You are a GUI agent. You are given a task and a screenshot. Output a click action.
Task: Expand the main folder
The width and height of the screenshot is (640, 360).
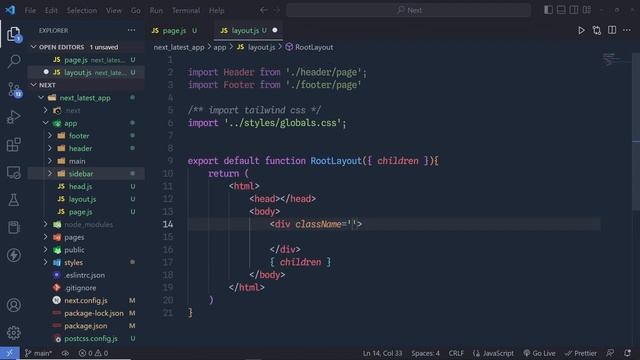tap(50, 161)
